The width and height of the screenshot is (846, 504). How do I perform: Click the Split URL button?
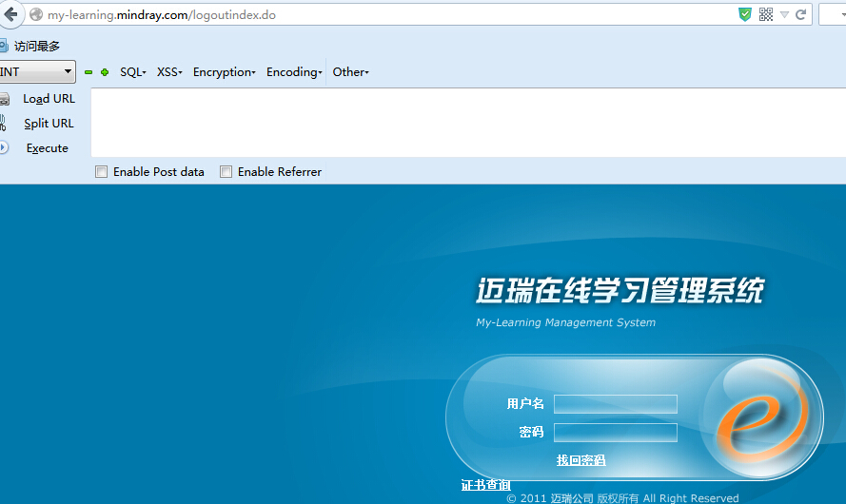(x=49, y=124)
